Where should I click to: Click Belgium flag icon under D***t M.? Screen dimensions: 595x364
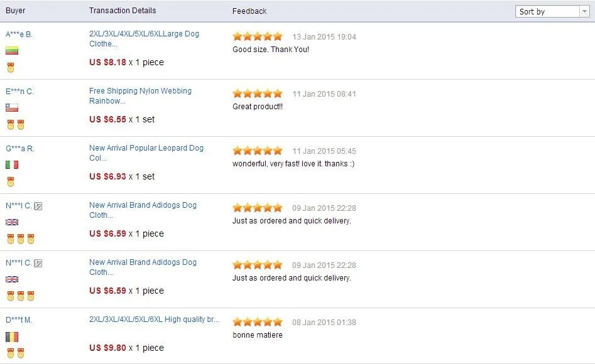pyautogui.click(x=12, y=336)
